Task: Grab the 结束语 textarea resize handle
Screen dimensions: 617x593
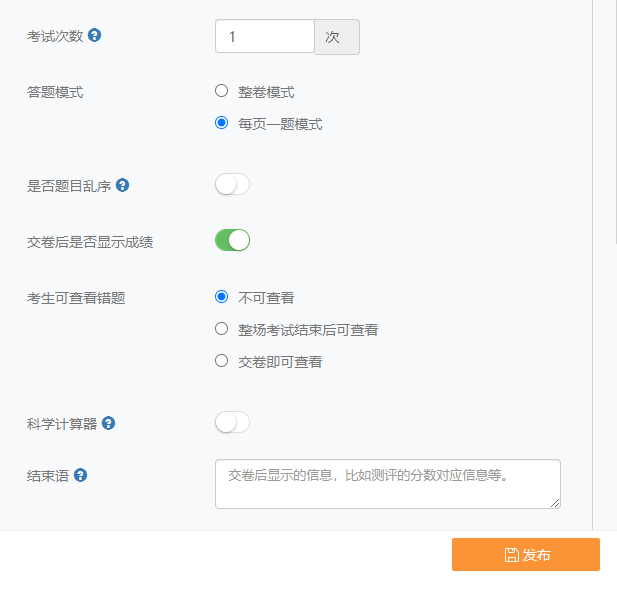Action: click(555, 503)
